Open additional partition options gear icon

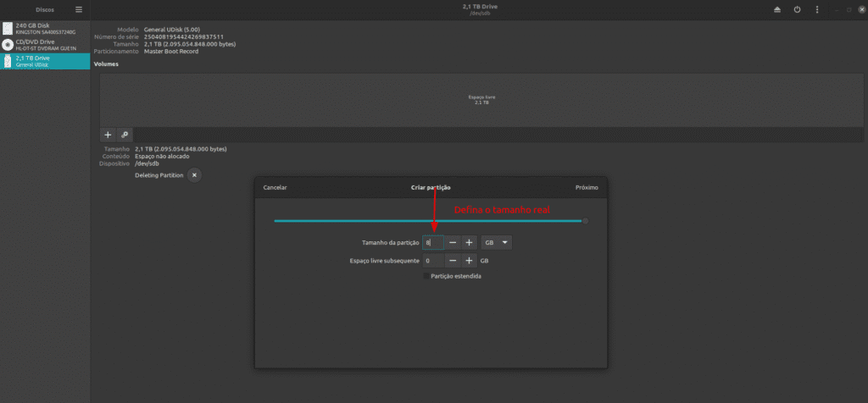point(125,135)
